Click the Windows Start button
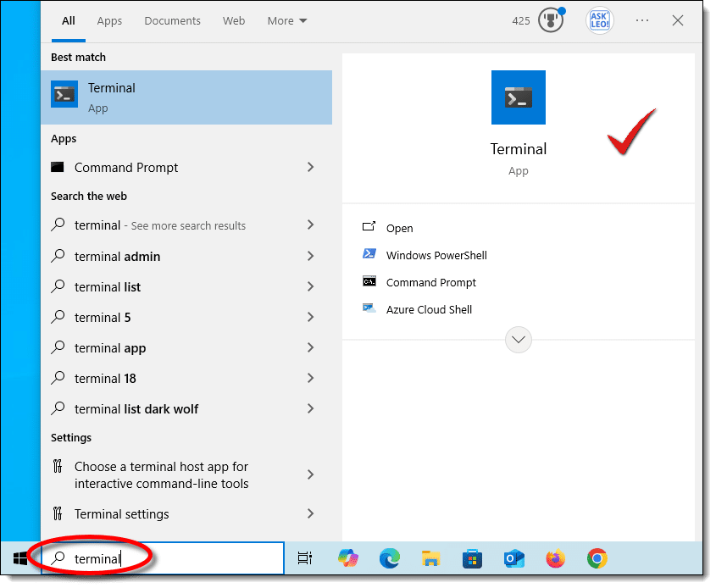 click(20, 558)
